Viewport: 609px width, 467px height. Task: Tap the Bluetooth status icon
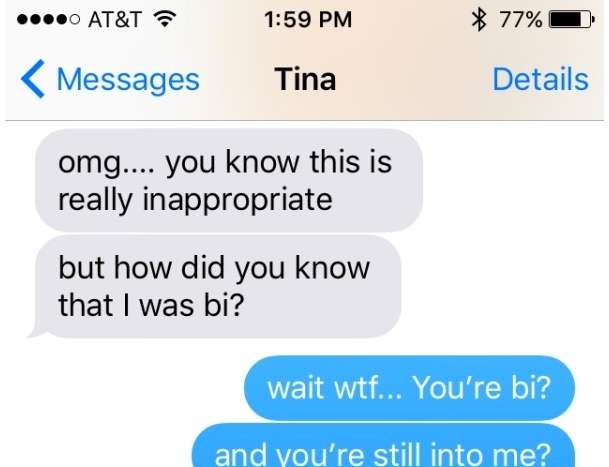click(479, 19)
